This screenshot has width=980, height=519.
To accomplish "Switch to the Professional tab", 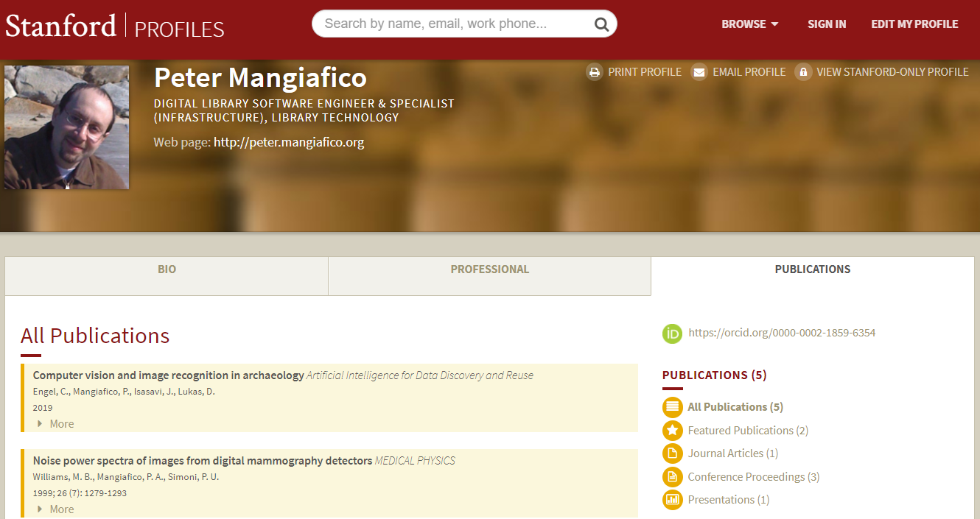I will click(490, 276).
